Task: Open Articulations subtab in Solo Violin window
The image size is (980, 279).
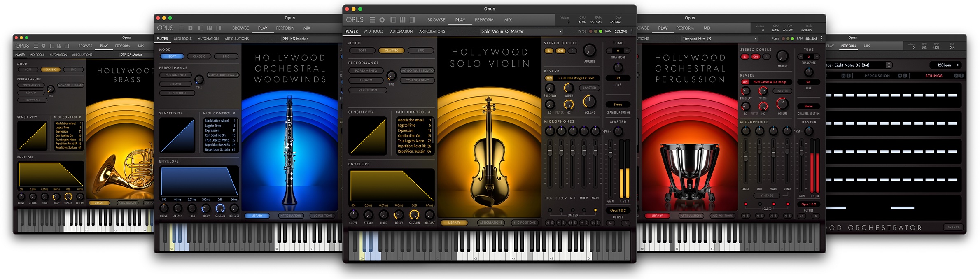Action: coord(432,31)
